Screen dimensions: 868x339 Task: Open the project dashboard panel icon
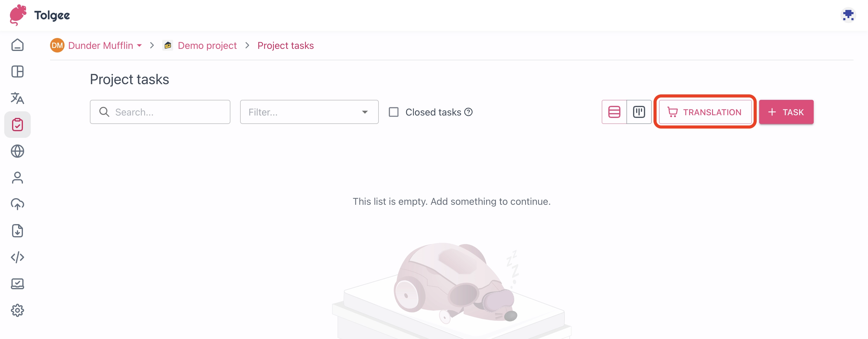(x=17, y=71)
